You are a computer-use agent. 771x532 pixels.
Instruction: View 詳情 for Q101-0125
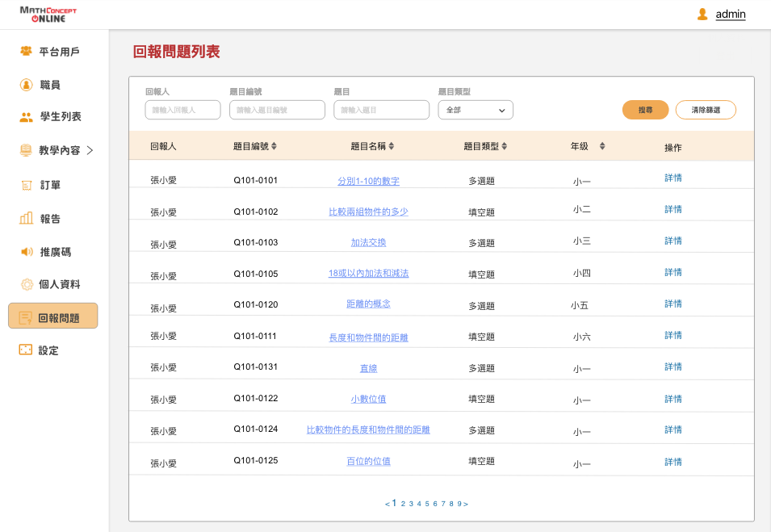(x=673, y=462)
